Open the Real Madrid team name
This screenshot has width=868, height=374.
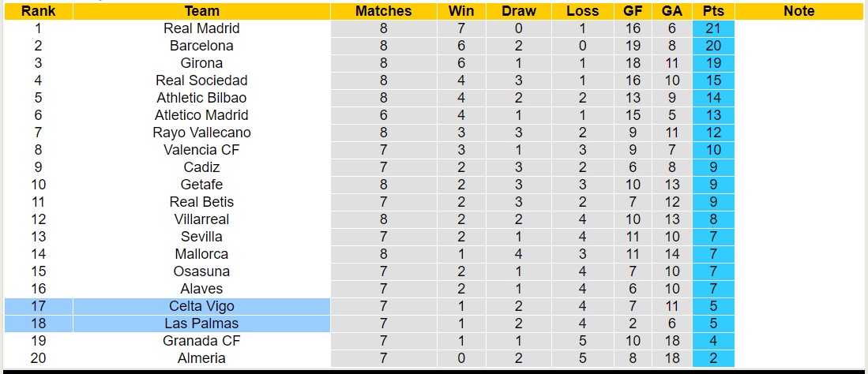[201, 28]
